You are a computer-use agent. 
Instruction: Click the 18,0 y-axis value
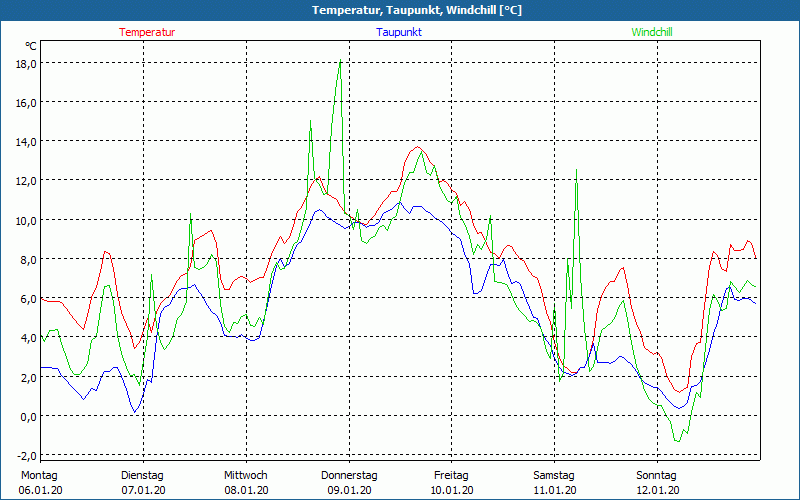[26, 63]
